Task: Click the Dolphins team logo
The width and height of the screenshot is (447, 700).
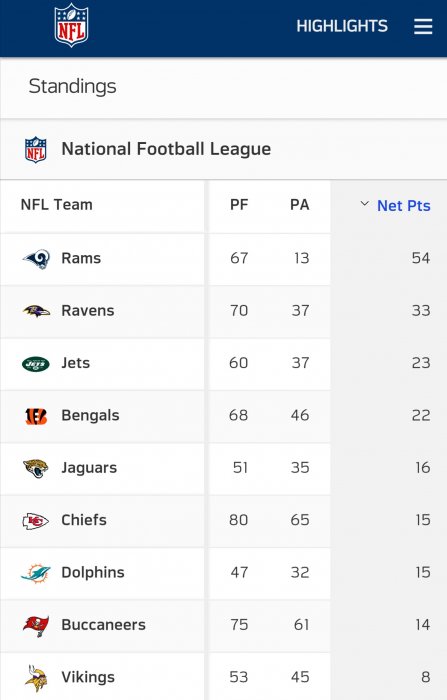Action: tap(36, 573)
